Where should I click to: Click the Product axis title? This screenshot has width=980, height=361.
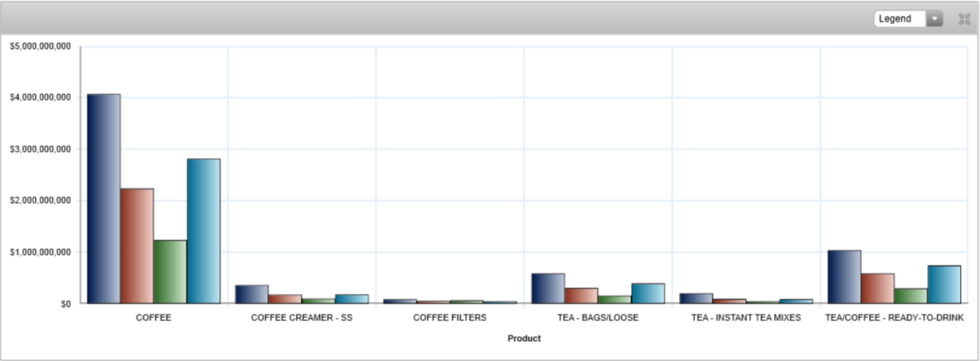pos(524,339)
